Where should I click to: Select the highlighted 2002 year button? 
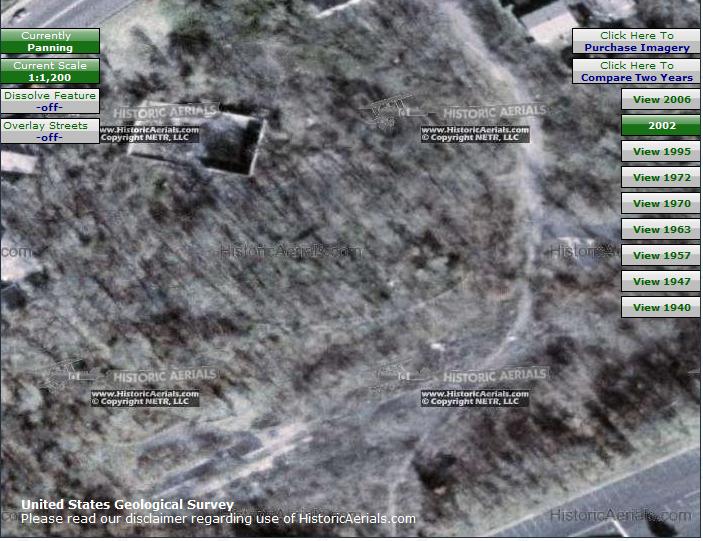(x=660, y=126)
